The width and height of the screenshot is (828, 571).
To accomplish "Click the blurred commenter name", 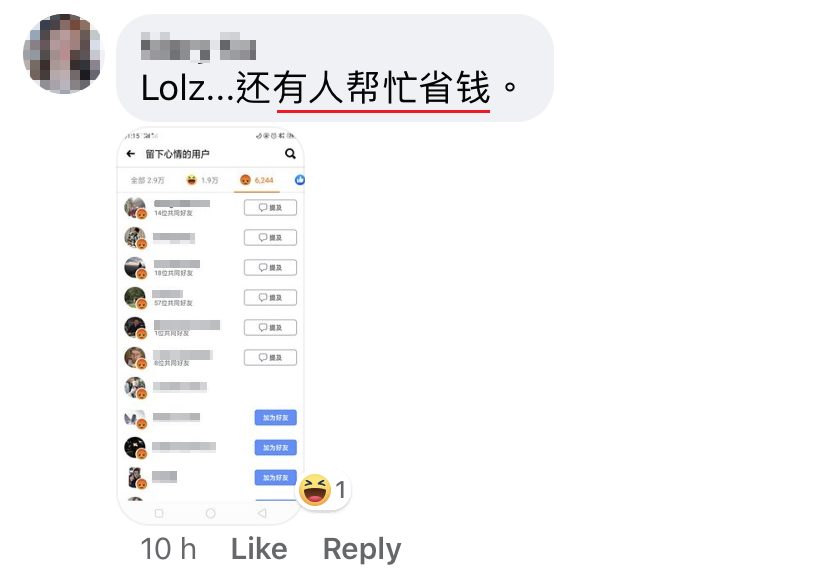I will (x=199, y=48).
